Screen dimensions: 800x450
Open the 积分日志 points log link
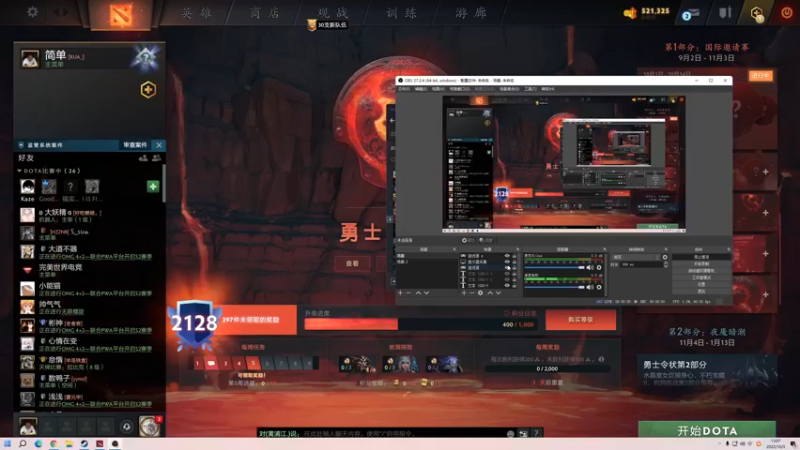pos(520,313)
